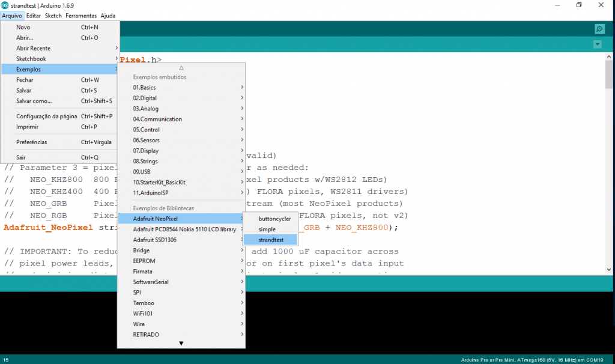Open EEPROM library examples
Image resolution: width=615 pixels, height=364 pixels.
click(181, 261)
